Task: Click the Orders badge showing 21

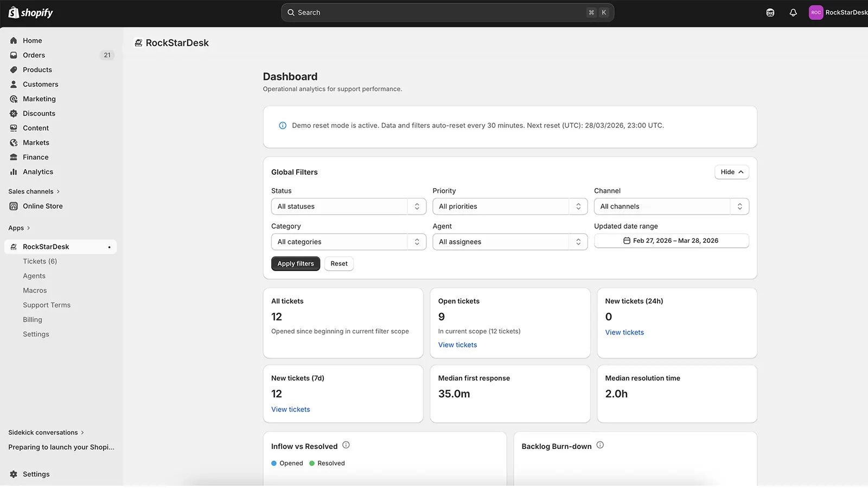Action: tap(107, 55)
